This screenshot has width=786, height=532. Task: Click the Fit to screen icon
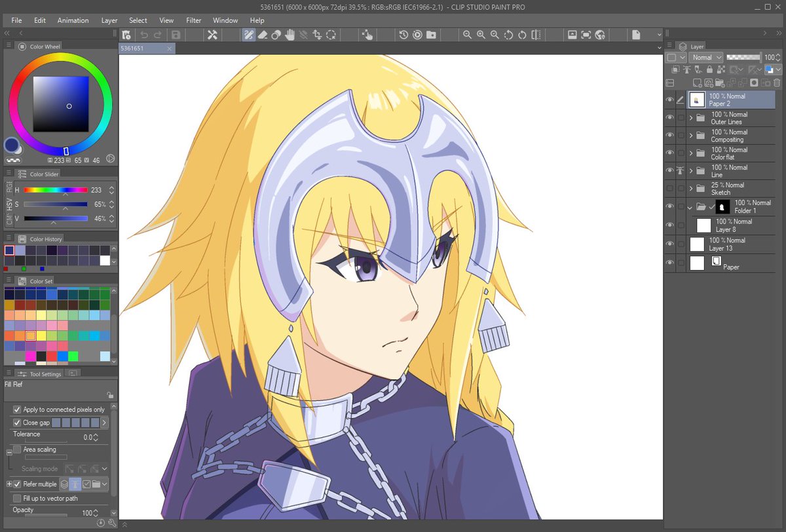point(586,35)
